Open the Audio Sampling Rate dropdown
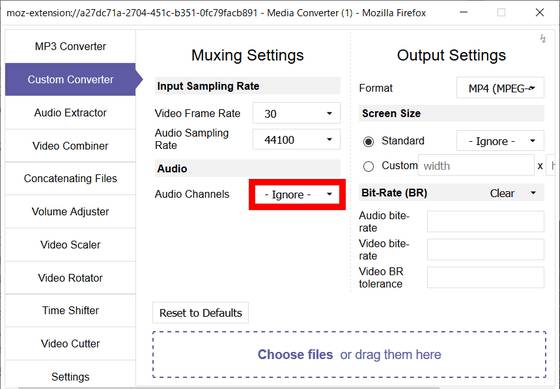This screenshot has width=560, height=389. [x=296, y=139]
